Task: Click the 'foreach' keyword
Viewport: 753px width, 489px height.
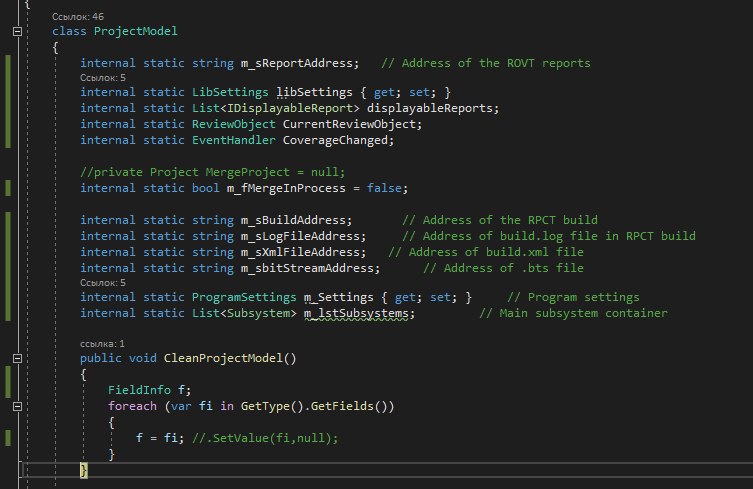Action: (132, 406)
